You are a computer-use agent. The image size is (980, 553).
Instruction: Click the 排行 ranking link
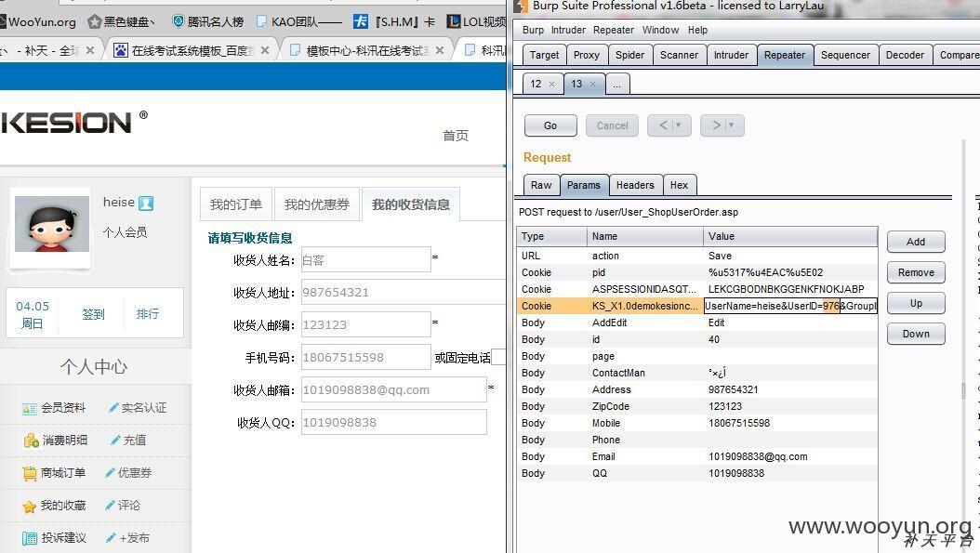[x=148, y=314]
